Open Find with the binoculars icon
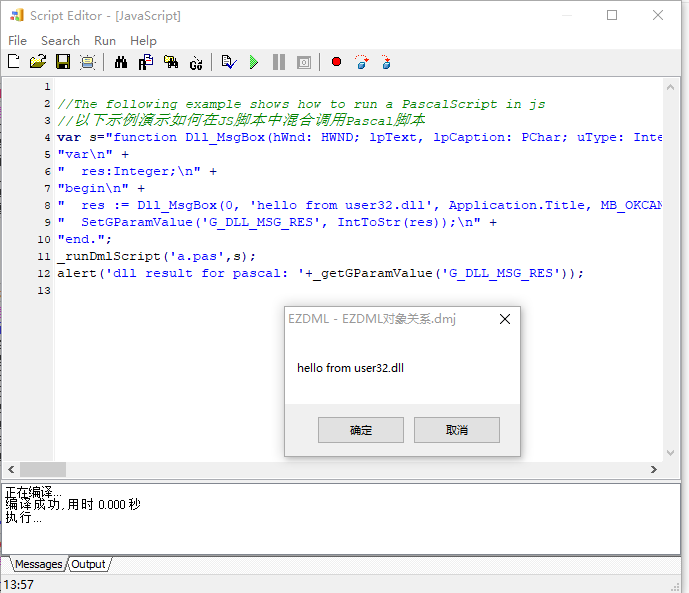This screenshot has height=593, width=689. pos(121,62)
